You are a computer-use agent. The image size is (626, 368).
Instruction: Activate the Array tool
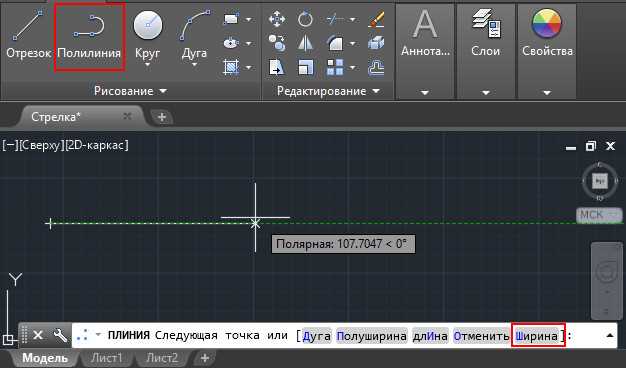click(335, 67)
